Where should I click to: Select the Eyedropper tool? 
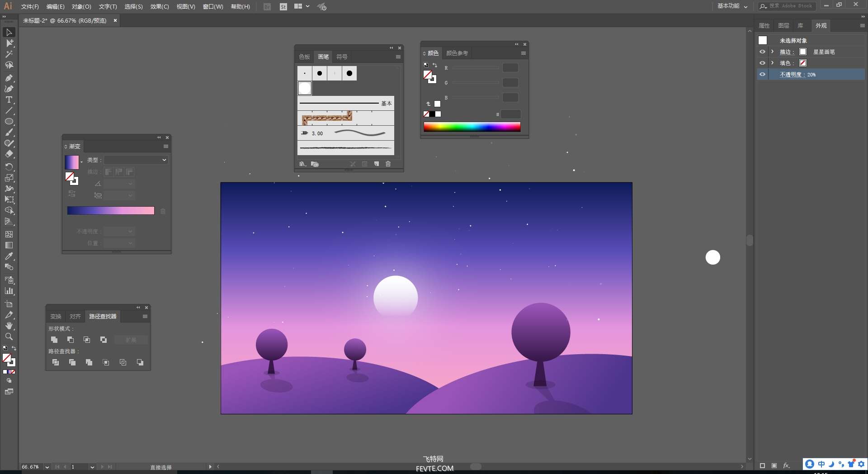[9, 256]
